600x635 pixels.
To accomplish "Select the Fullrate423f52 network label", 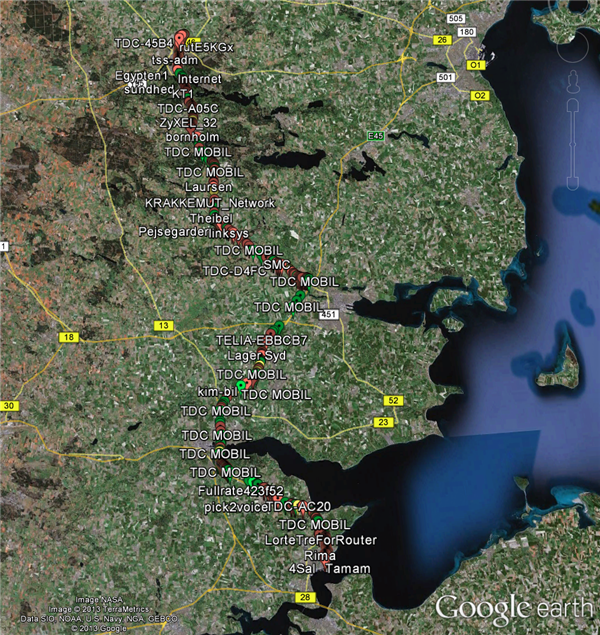I will click(241, 491).
